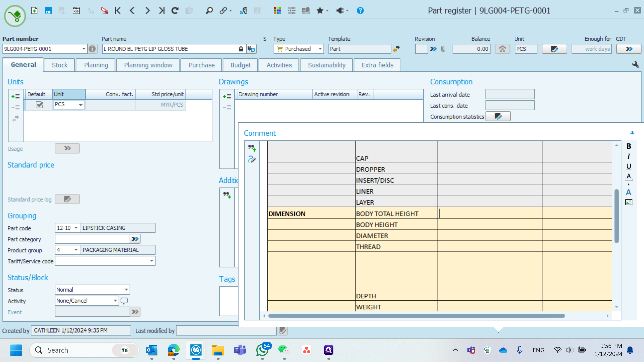Expand the Part number dropdown
Image resolution: width=644 pixels, height=362 pixels.
click(x=84, y=49)
